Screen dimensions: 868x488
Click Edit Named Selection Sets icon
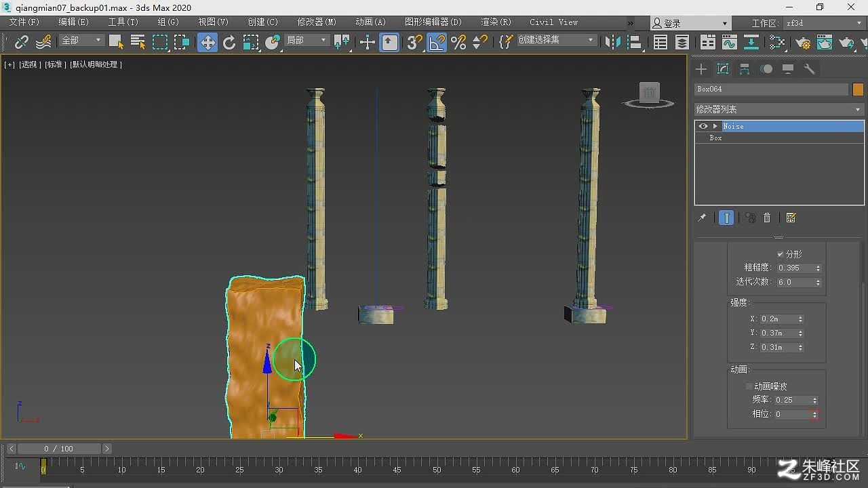[x=505, y=42]
